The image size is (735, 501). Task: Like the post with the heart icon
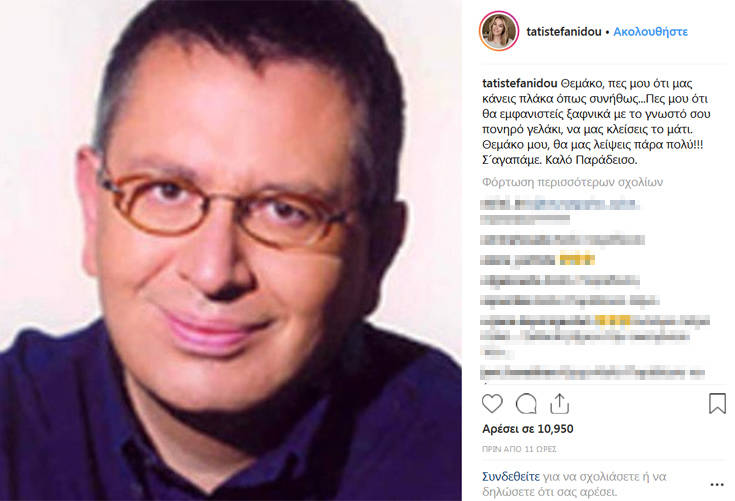pos(492,404)
